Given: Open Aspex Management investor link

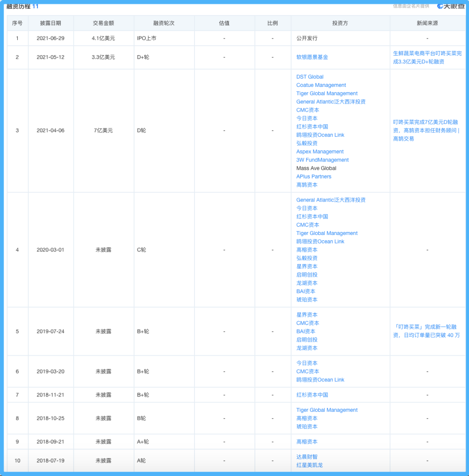Looking at the screenshot, I should coord(320,152).
